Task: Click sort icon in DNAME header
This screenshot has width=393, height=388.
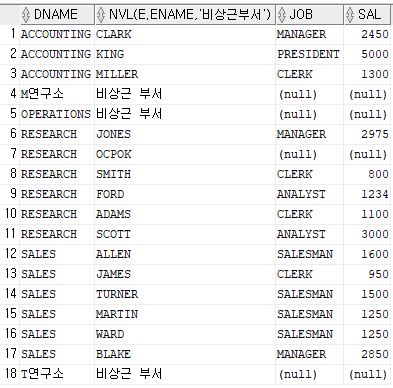Action: click(26, 15)
